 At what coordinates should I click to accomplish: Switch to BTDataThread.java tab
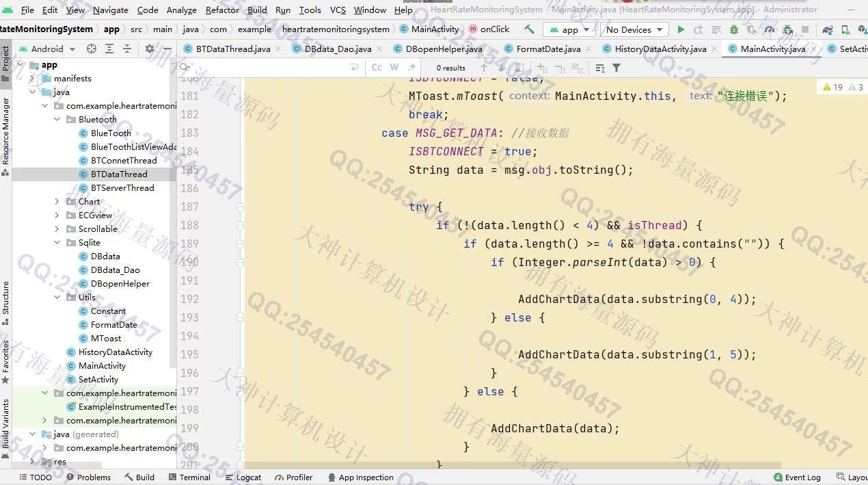coord(233,49)
